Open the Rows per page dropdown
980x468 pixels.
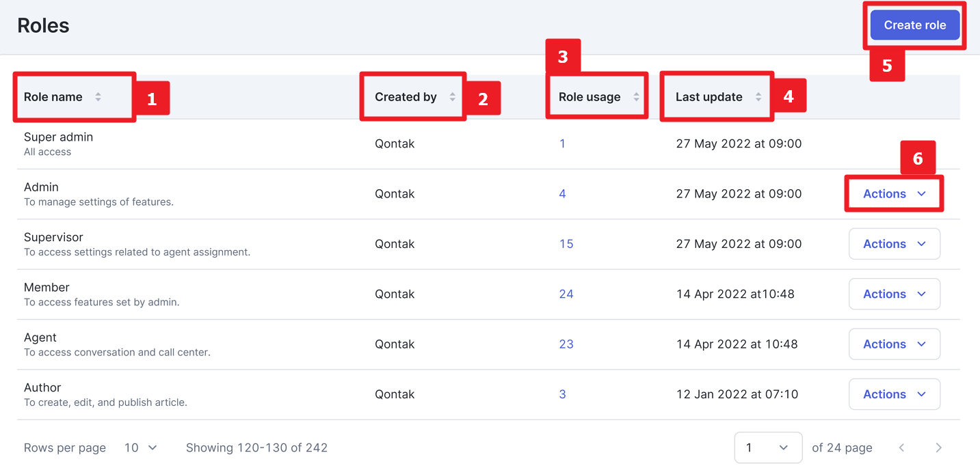(141, 448)
